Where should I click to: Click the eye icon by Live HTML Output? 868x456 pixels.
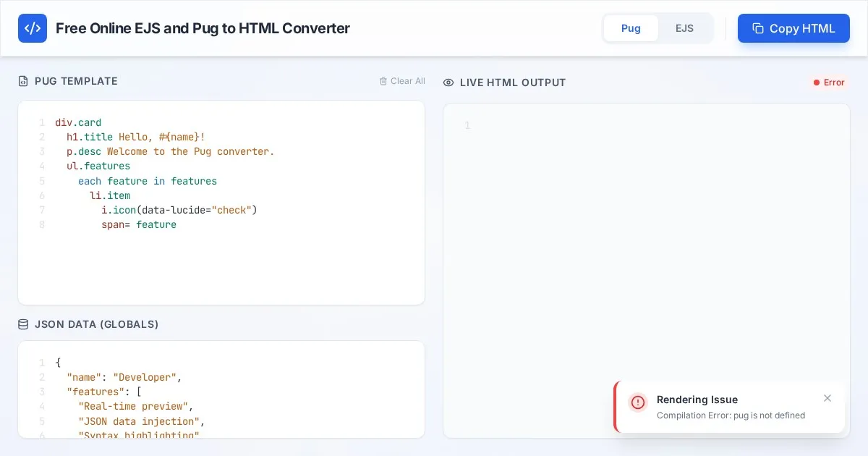coord(448,83)
